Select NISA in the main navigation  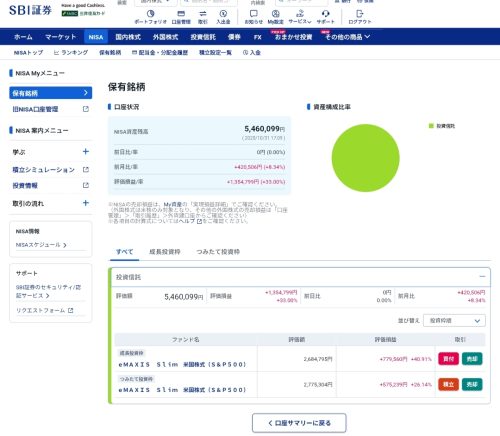(96, 37)
